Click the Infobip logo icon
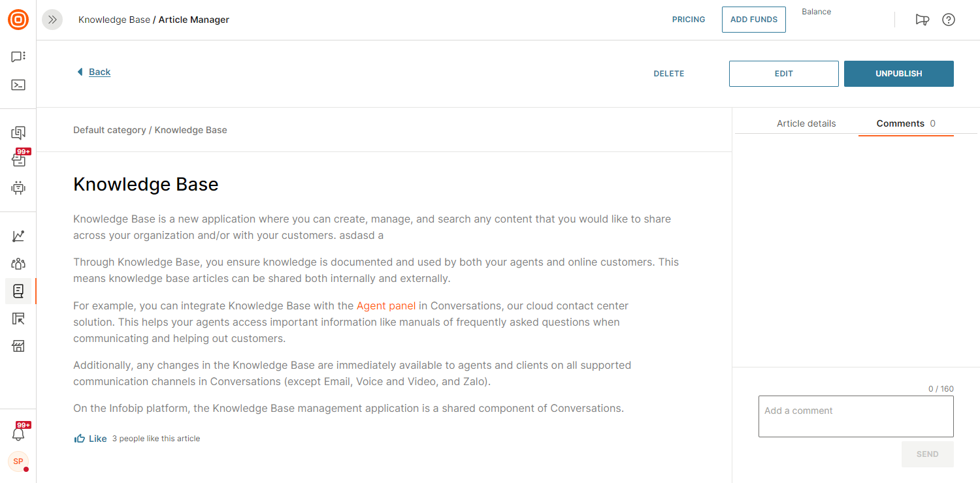This screenshot has height=483, width=980. tap(18, 20)
